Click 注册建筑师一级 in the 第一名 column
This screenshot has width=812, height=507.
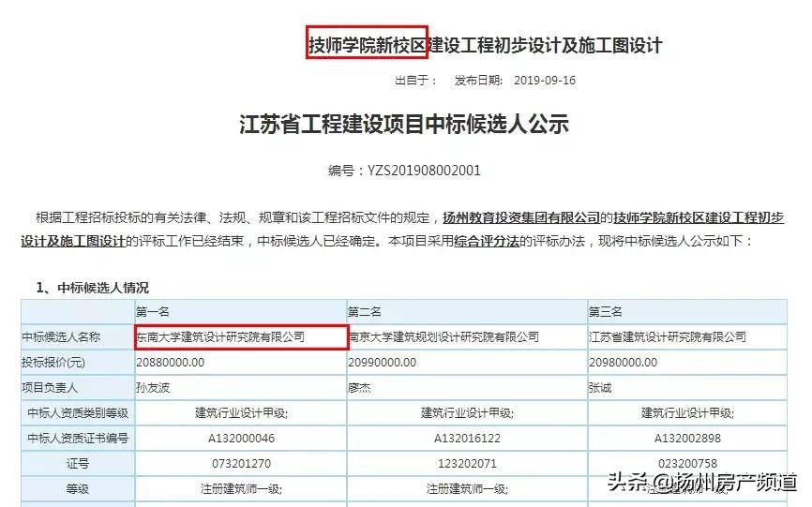pos(241,489)
